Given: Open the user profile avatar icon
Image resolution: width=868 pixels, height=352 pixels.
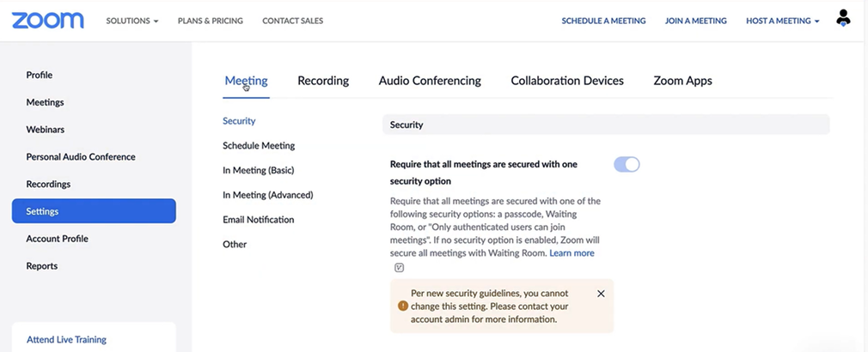Looking at the screenshot, I should point(843,18).
